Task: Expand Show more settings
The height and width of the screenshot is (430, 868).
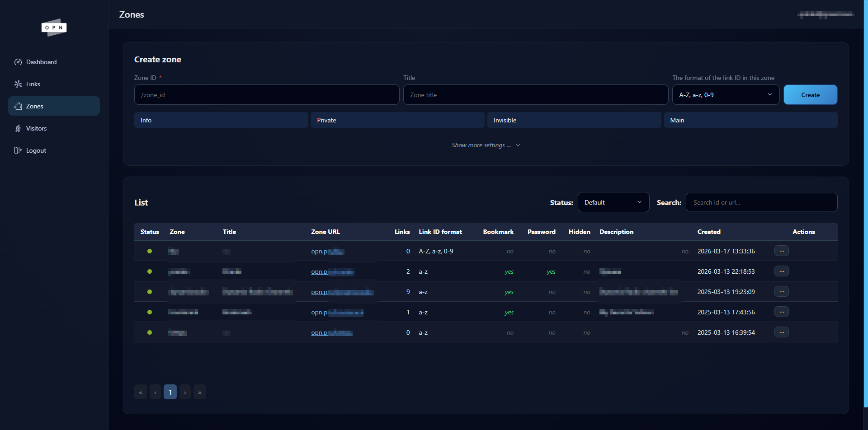Action: [486, 145]
